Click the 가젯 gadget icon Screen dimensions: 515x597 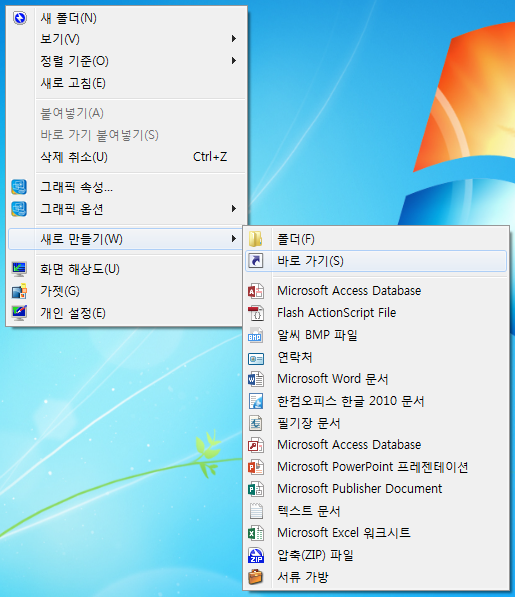click(x=19, y=291)
